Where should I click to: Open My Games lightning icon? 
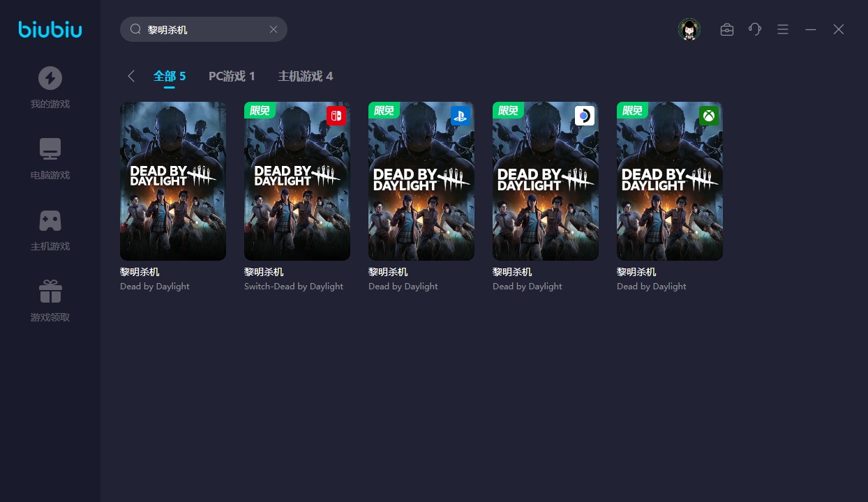[50, 78]
